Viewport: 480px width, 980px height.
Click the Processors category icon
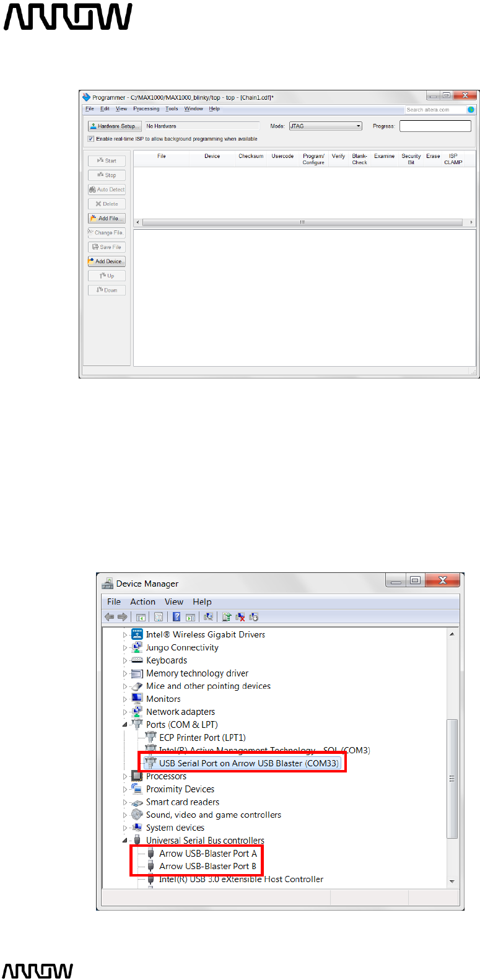(x=137, y=776)
